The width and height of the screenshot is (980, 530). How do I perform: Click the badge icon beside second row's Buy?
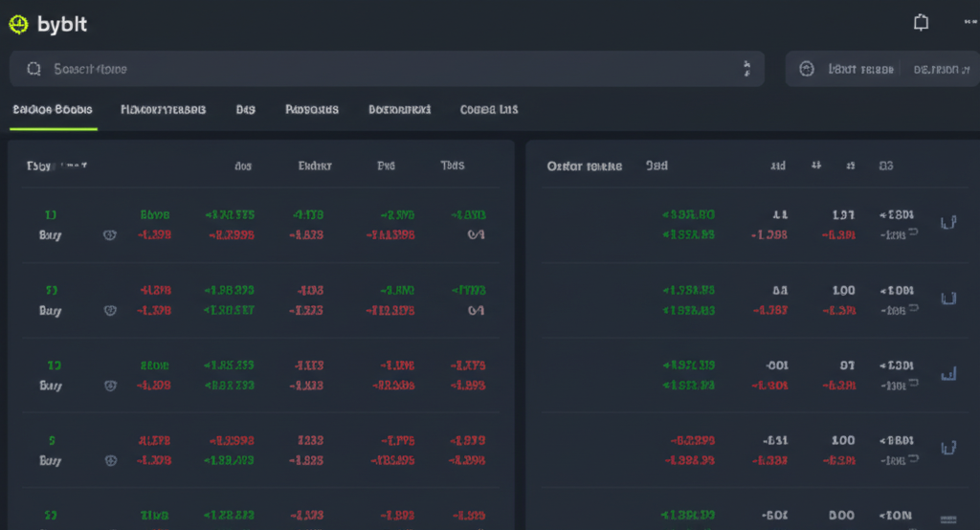[x=109, y=310]
